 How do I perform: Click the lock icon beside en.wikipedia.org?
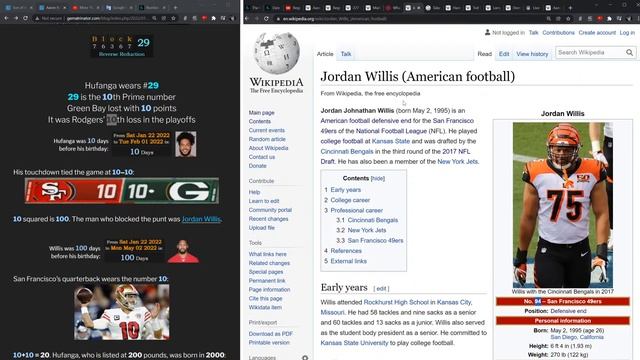(278, 19)
